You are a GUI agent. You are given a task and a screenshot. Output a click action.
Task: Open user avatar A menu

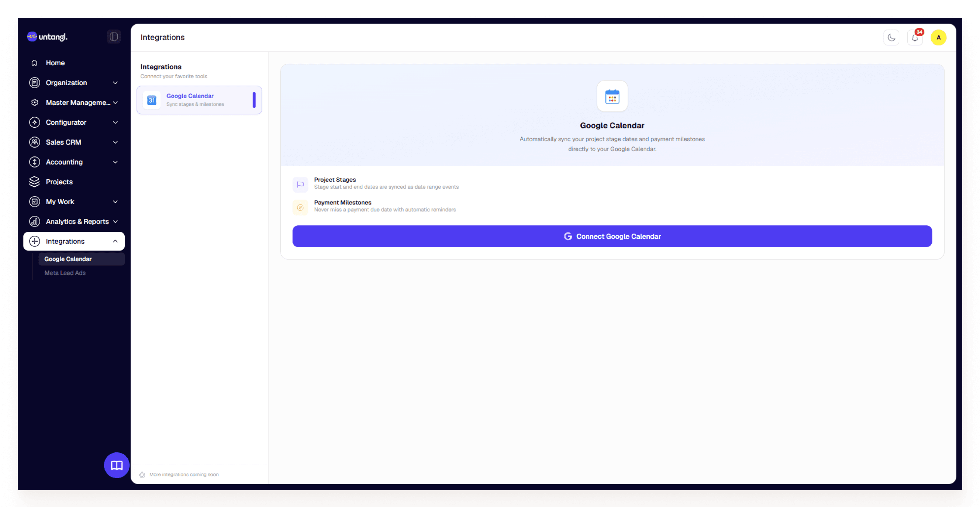[939, 37]
